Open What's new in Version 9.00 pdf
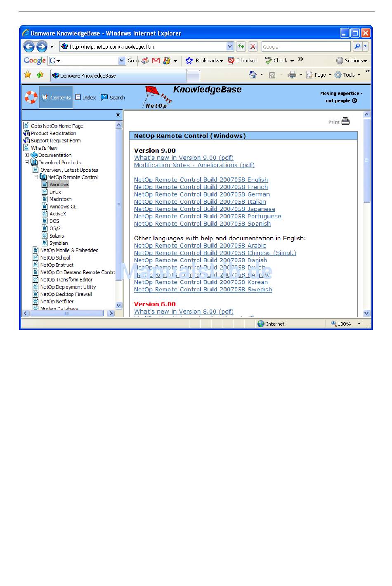This screenshot has width=392, height=586. click(x=184, y=158)
